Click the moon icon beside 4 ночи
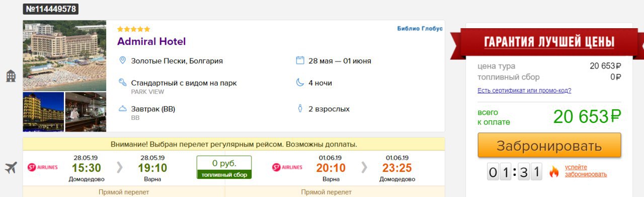 (x=300, y=82)
